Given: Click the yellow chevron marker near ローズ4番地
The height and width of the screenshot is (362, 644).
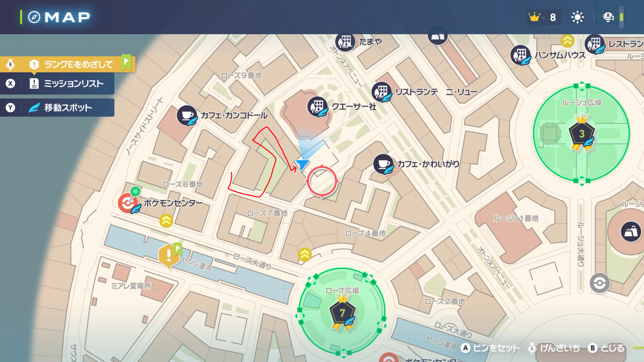Looking at the screenshot, I should point(305,255).
